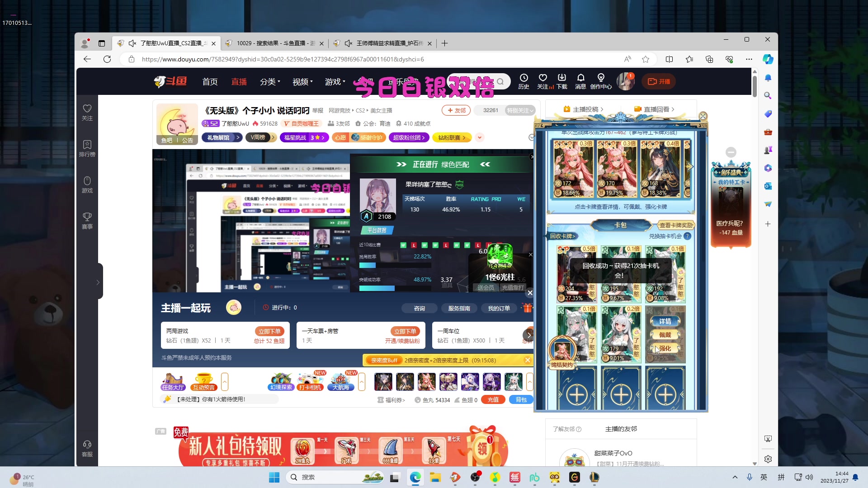
Task: Expand the left sidebar arrow handle
Action: coord(98,282)
